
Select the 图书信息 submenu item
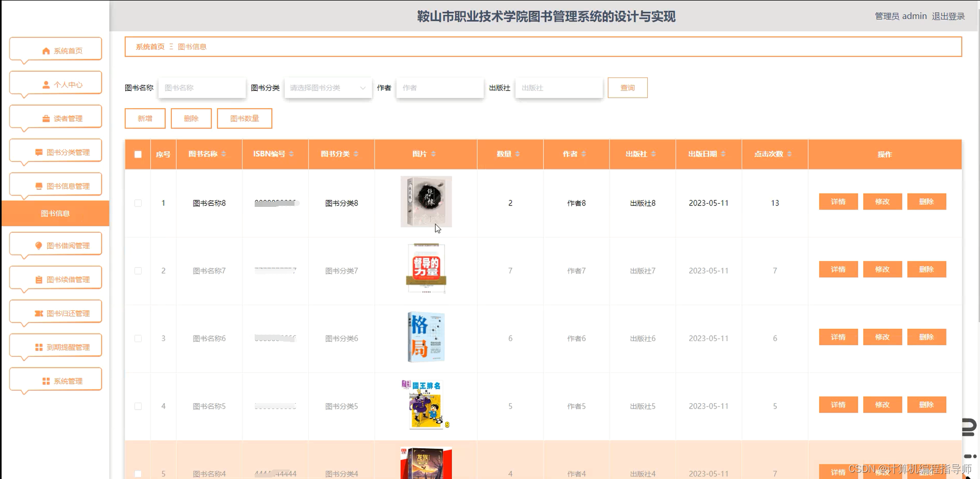pyautogui.click(x=56, y=213)
